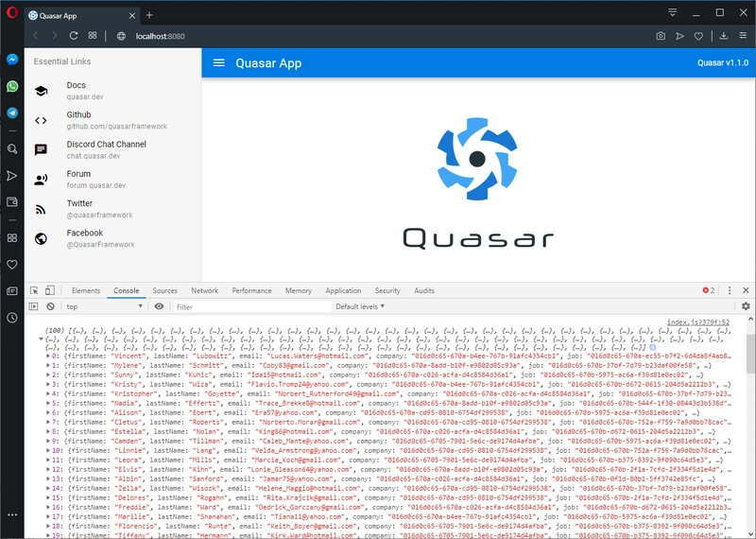Close the DevTools panel
Screen dimensions: 756x539
point(746,290)
